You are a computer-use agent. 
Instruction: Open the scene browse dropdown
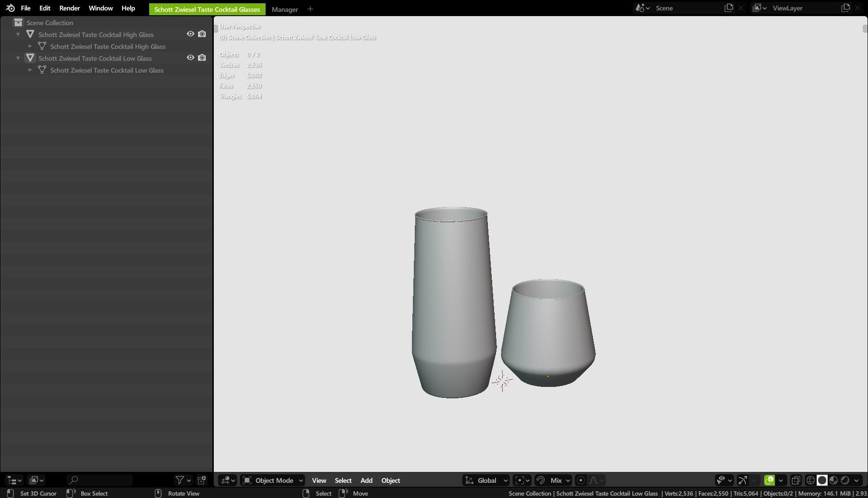point(642,8)
